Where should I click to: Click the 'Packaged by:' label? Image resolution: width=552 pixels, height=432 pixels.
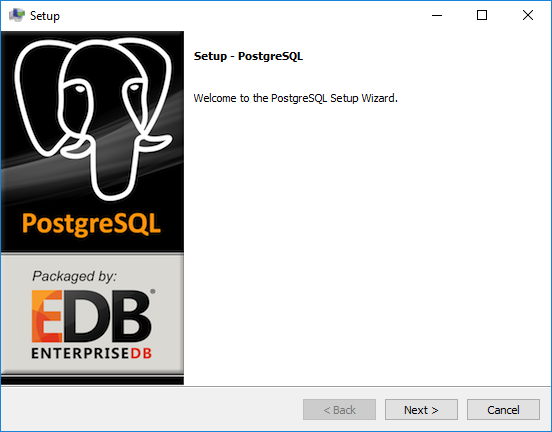pyautogui.click(x=74, y=276)
